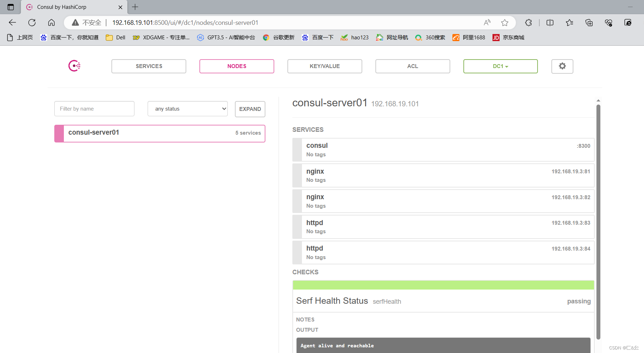Open the settings gear icon in Consul
This screenshot has height=353, width=644.
click(562, 66)
